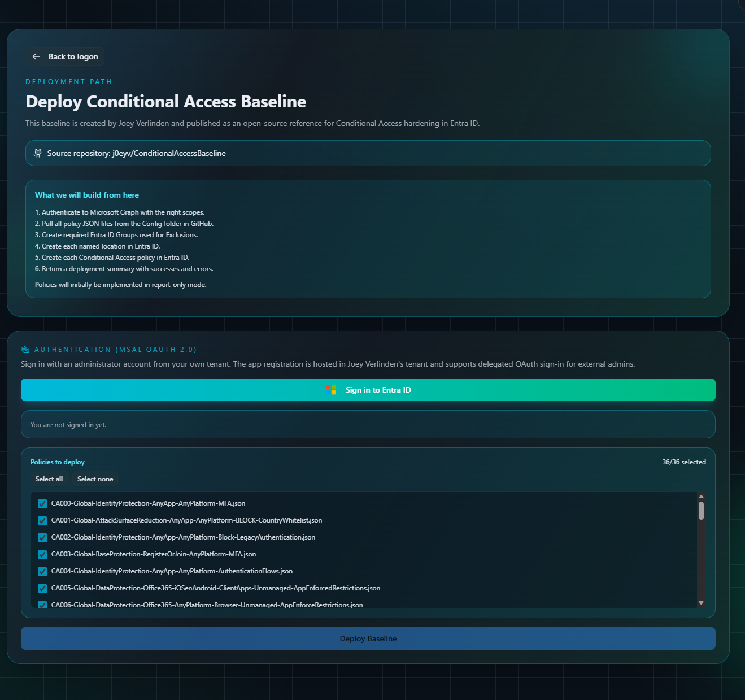Click the step "2. Pull all policy JSON files" line

click(x=124, y=224)
